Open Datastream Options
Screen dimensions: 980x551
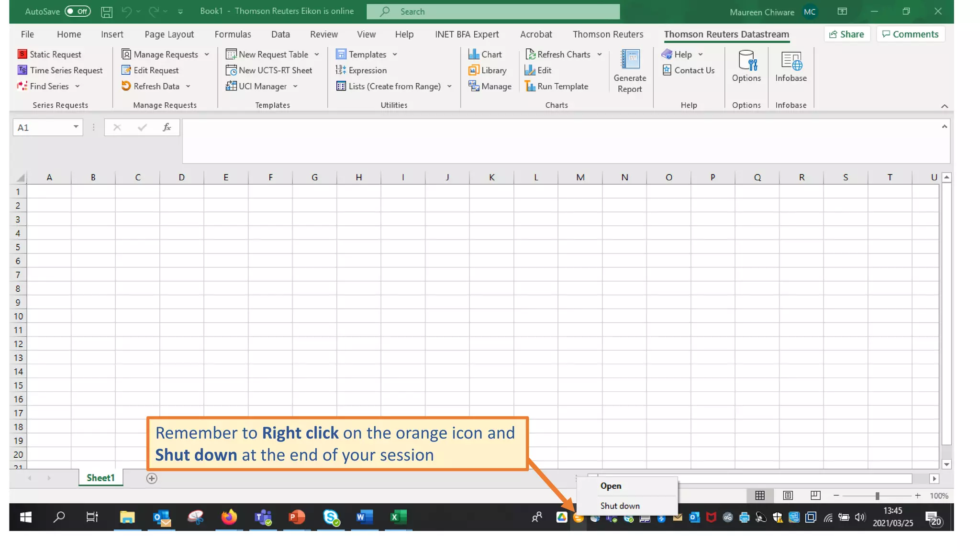[746, 66]
